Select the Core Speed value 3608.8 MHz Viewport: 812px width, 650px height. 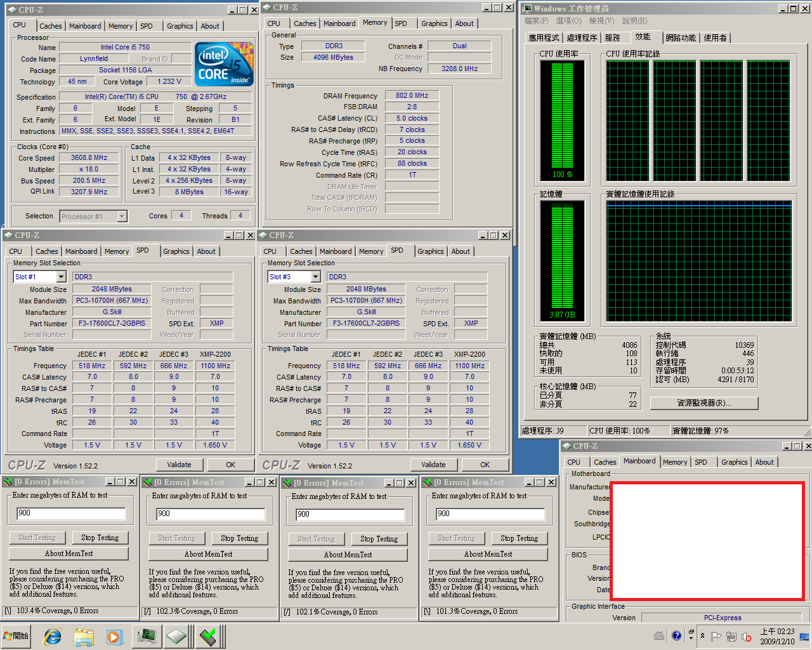[89, 157]
